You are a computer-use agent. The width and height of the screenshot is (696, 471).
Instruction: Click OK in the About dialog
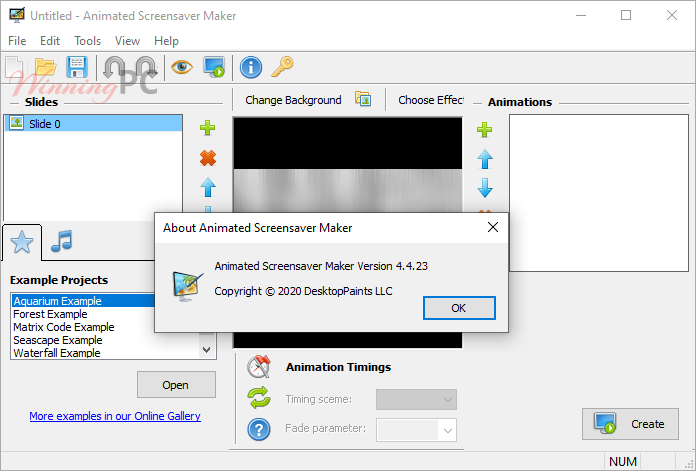click(x=459, y=308)
